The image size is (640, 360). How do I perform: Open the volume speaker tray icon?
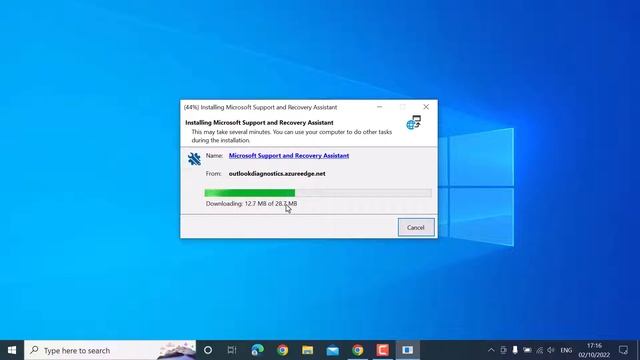pos(551,350)
